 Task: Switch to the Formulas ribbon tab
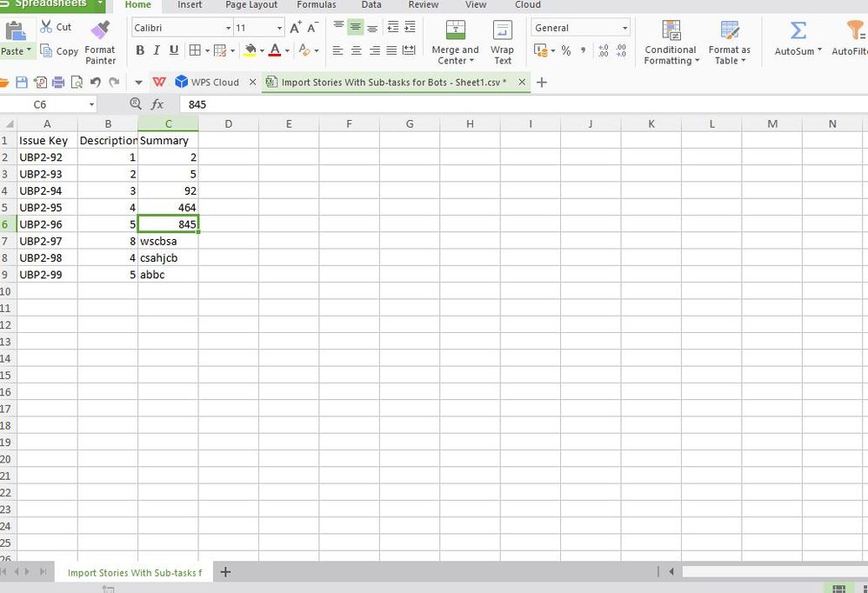[316, 5]
